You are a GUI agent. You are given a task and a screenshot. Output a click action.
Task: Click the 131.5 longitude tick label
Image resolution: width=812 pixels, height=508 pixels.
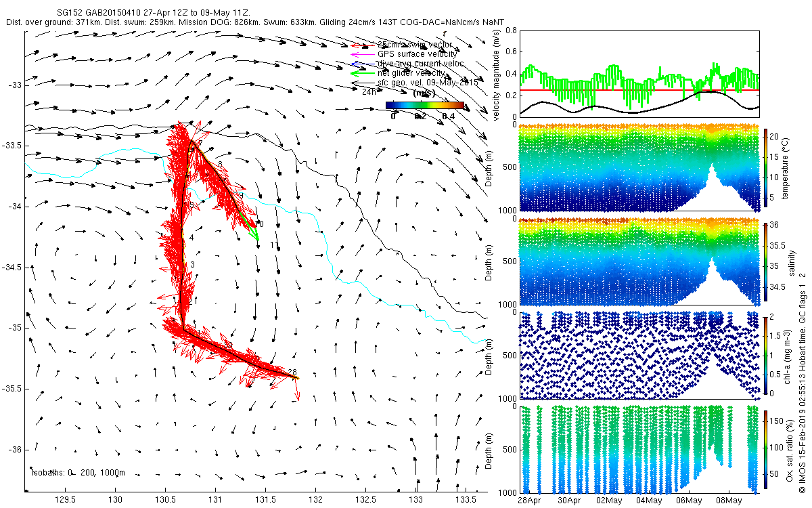tap(265, 501)
